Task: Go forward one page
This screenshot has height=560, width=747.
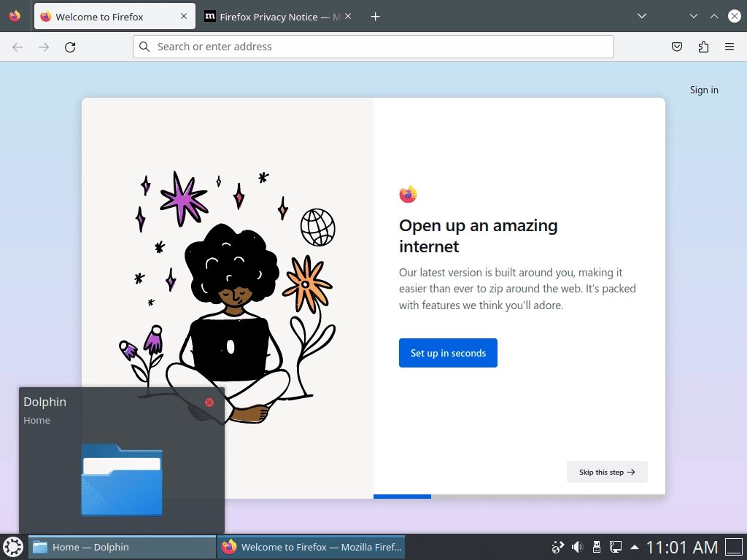Action: coord(44,47)
